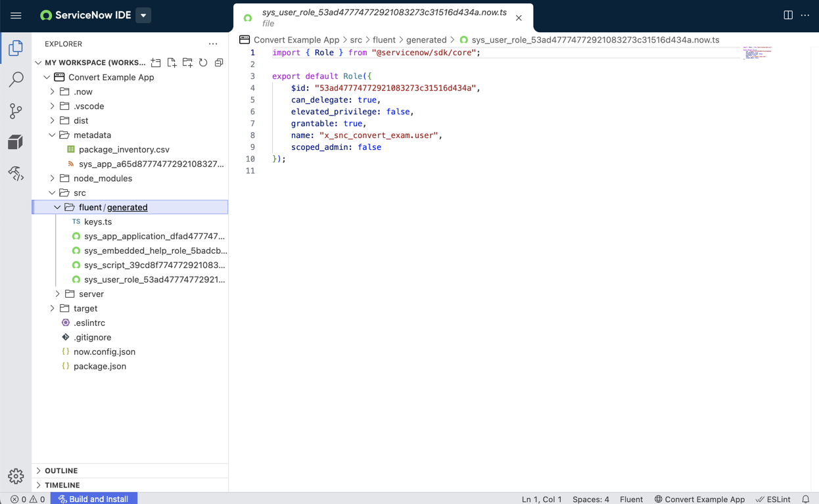This screenshot has width=819, height=504.
Task: Click line number 5 in gutter
Action: click(x=252, y=100)
